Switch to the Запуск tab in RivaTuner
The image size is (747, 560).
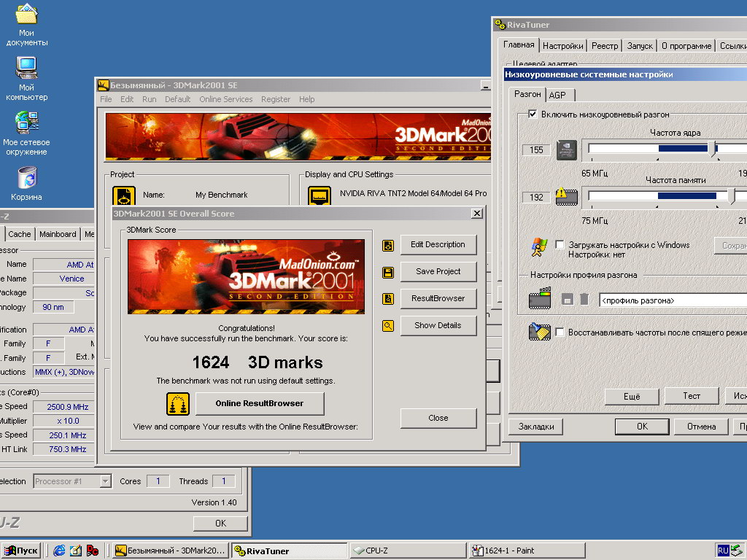[x=640, y=46]
